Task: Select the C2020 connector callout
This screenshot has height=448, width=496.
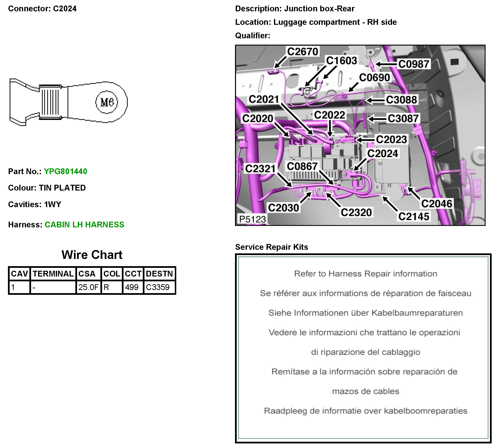Action: (258, 119)
